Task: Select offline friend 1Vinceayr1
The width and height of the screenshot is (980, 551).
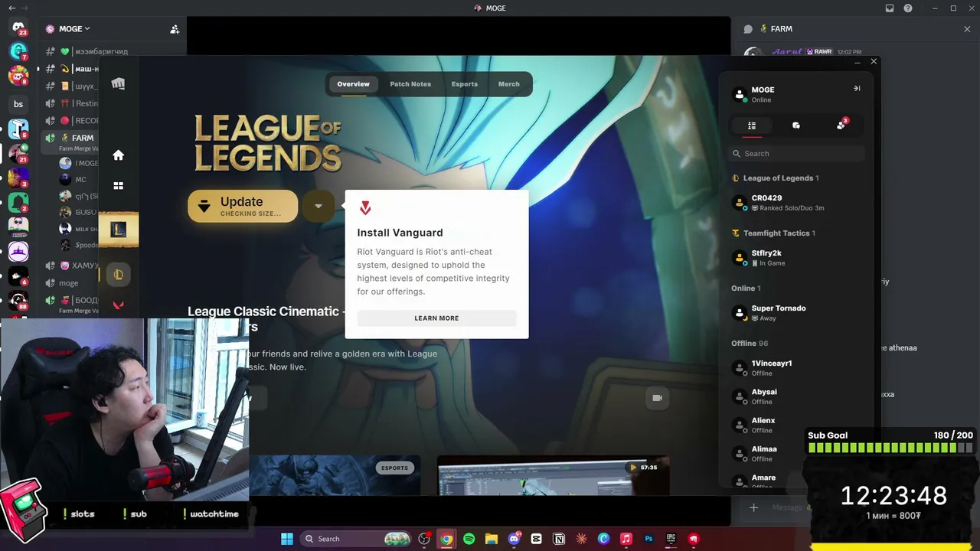Action: 796,368
